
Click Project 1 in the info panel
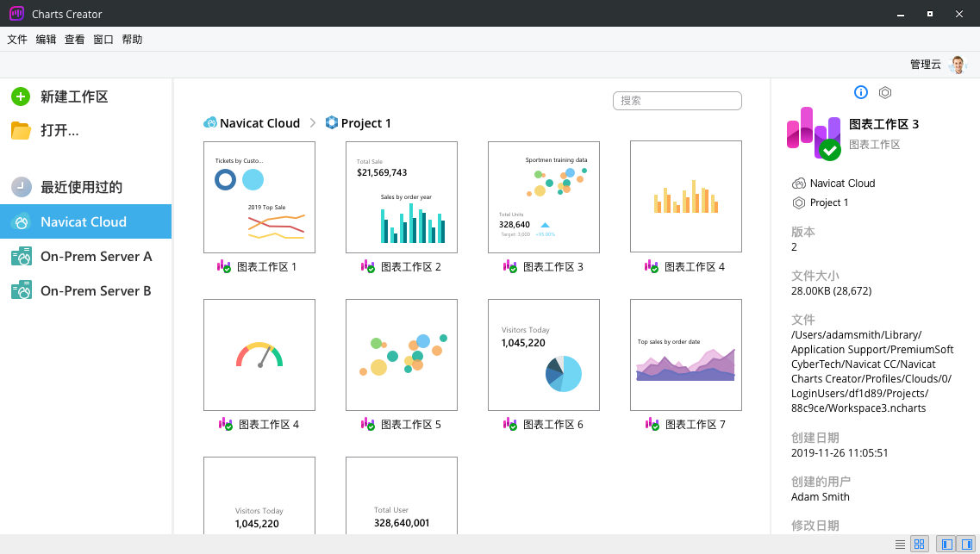coord(829,202)
